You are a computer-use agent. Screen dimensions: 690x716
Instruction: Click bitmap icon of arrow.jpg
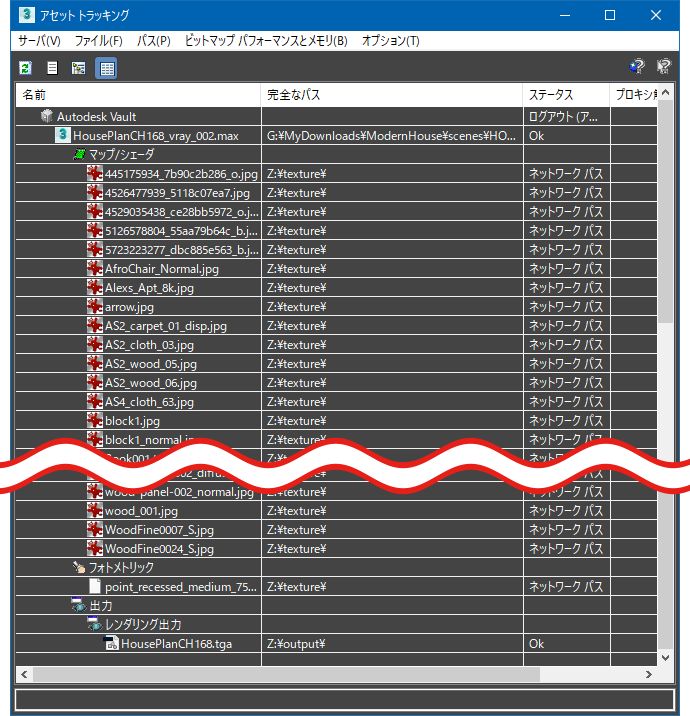[x=95, y=306]
